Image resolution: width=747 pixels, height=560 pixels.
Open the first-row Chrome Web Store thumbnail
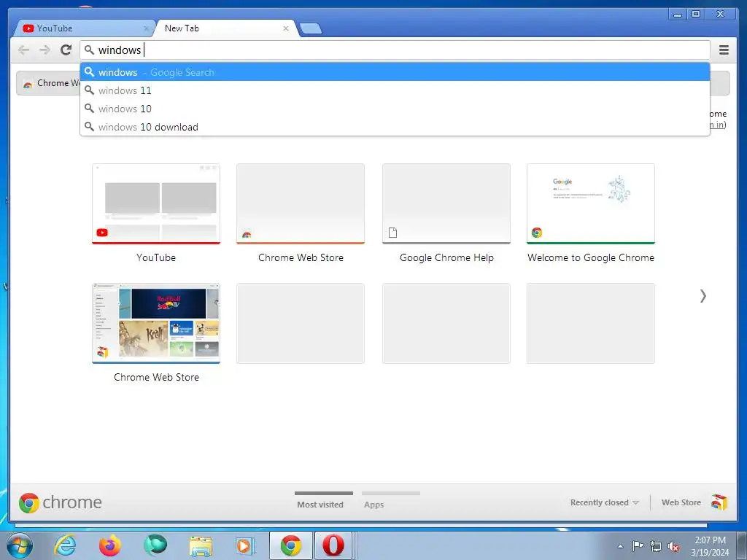(301, 204)
